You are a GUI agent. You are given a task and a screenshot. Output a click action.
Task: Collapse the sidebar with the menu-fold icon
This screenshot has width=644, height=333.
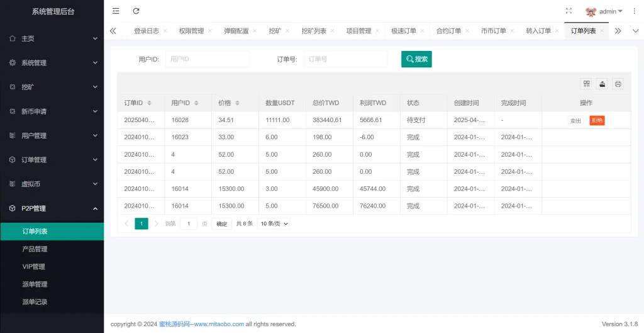(x=116, y=11)
